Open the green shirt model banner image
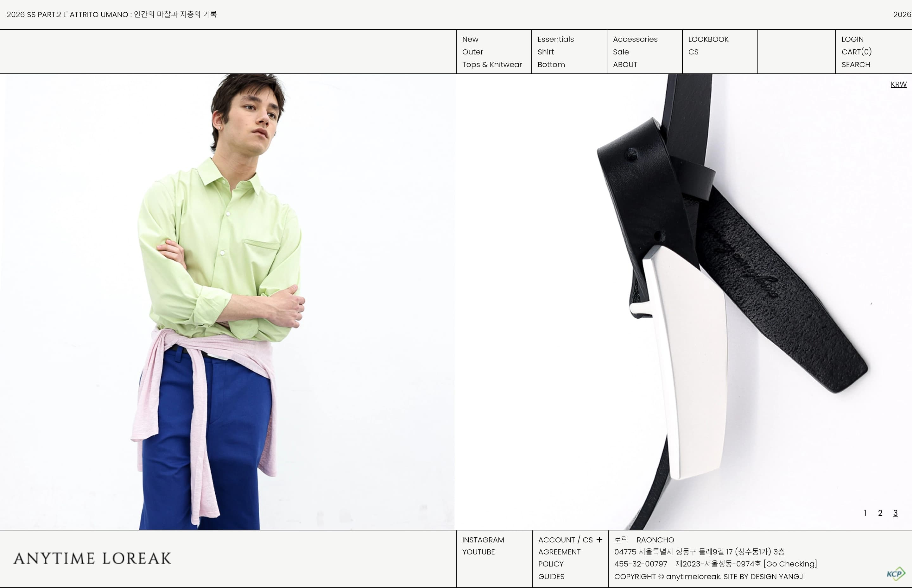This screenshot has width=912, height=588. click(x=227, y=302)
